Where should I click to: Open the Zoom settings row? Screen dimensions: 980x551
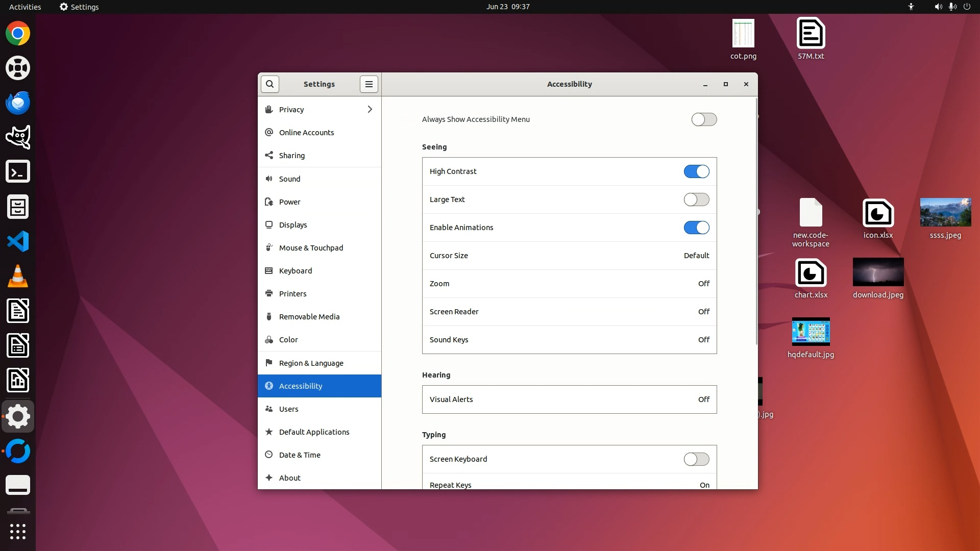coord(569,284)
